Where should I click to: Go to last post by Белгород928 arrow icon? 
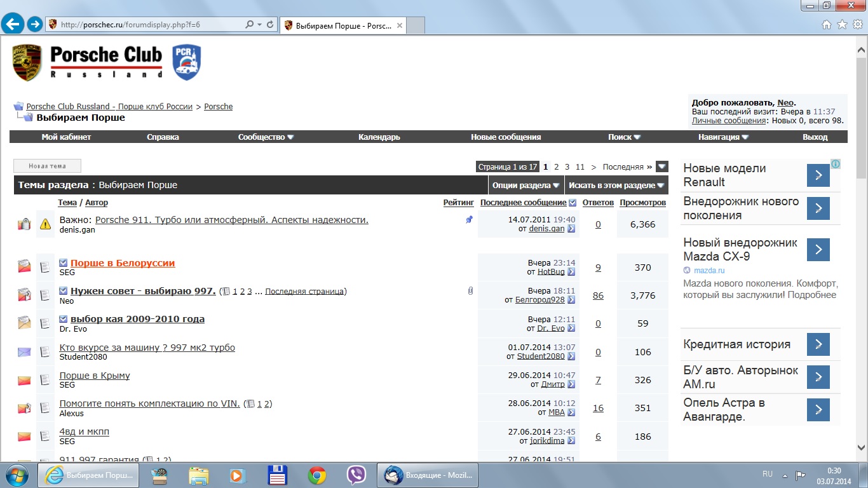[571, 300]
